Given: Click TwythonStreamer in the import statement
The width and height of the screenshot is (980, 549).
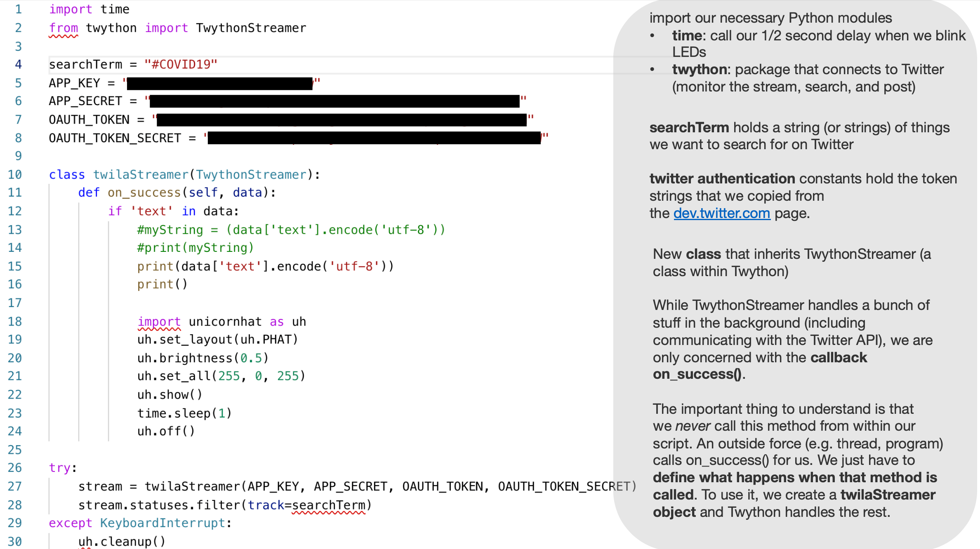Looking at the screenshot, I should click(251, 28).
